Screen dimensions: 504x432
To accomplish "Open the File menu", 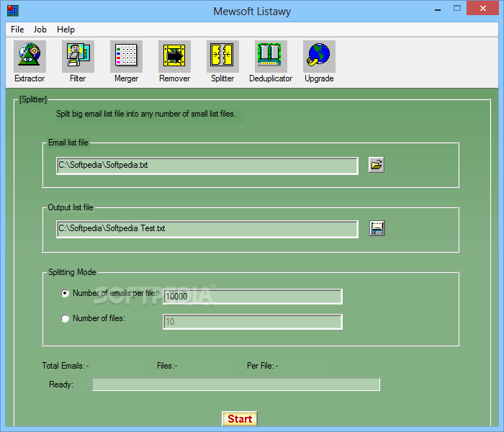I will click(x=17, y=30).
